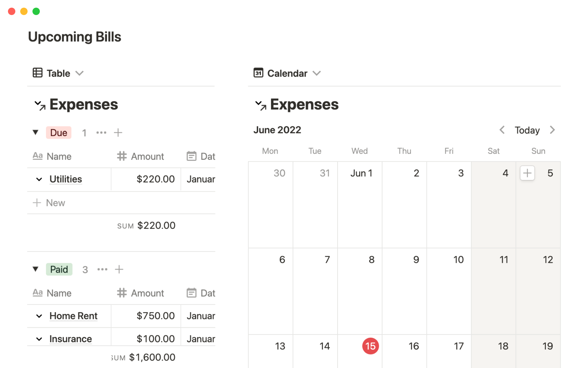This screenshot has width=588, height=368.
Task: Expand the Insurance row chevron
Action: pos(39,339)
